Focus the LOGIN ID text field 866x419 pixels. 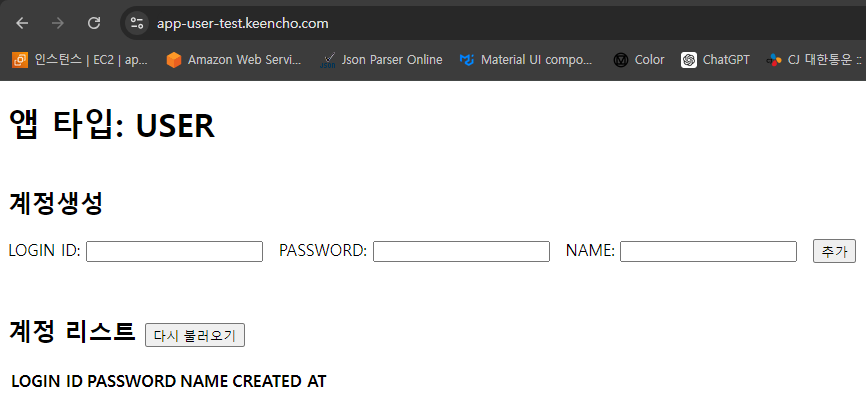pyautogui.click(x=174, y=251)
